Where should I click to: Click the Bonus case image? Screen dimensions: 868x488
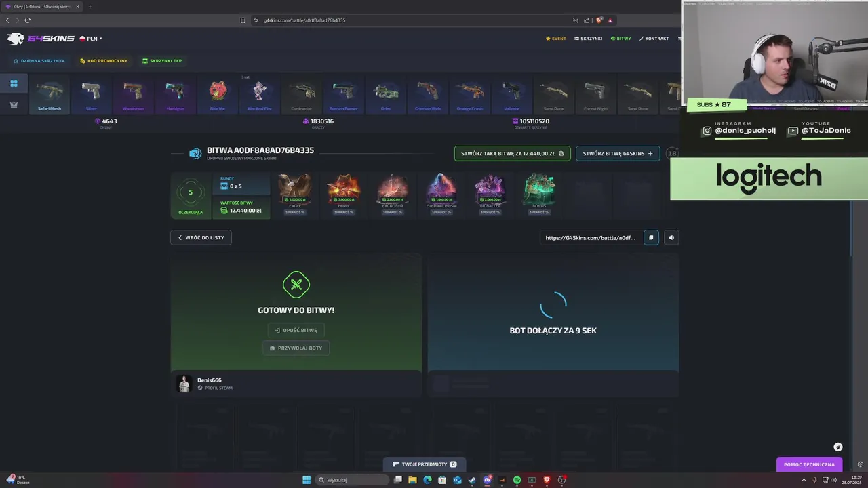pyautogui.click(x=539, y=188)
